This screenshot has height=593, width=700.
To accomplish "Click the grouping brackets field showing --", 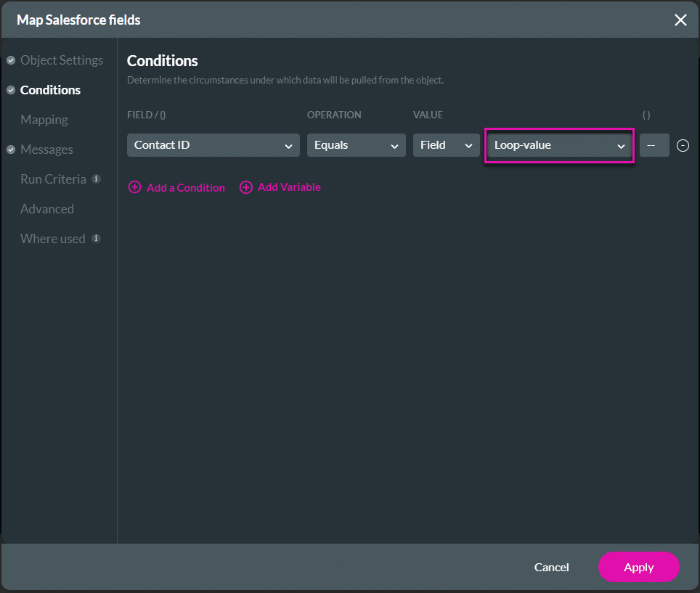I will (x=654, y=145).
